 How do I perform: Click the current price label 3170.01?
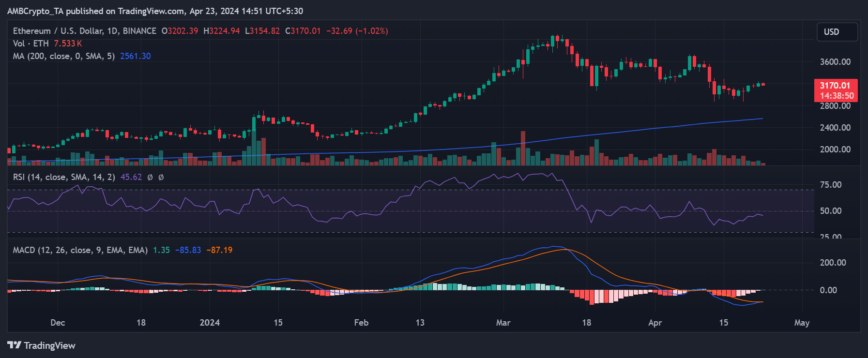coord(836,86)
